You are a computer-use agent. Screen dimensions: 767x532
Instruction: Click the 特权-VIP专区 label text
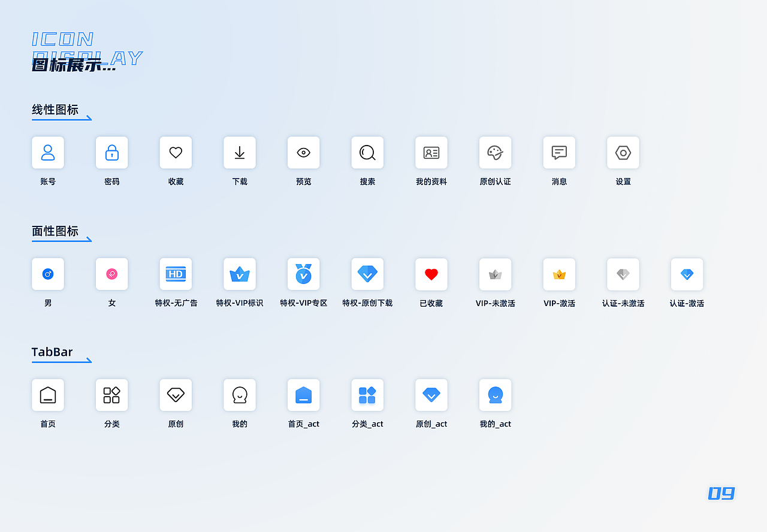304,303
